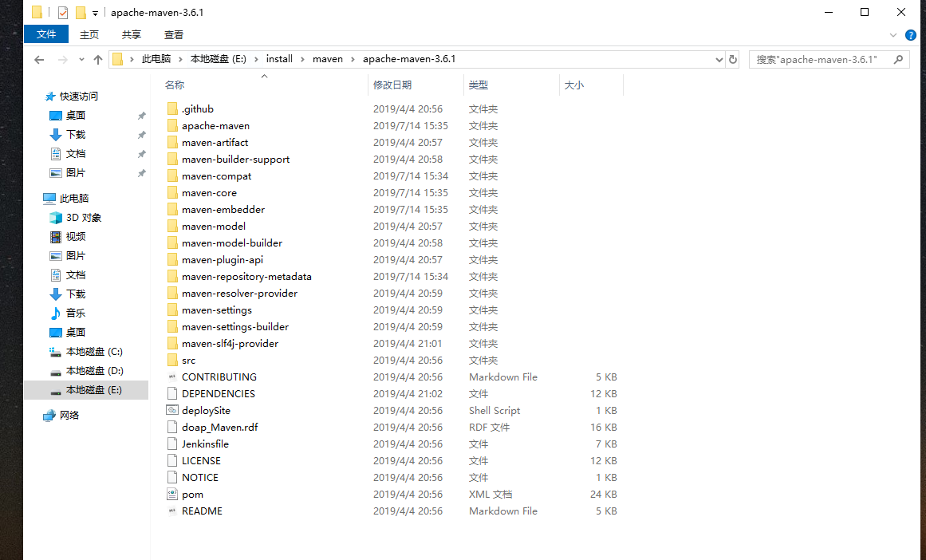Sort by the 名称 column header
The image size is (926, 560).
point(174,85)
